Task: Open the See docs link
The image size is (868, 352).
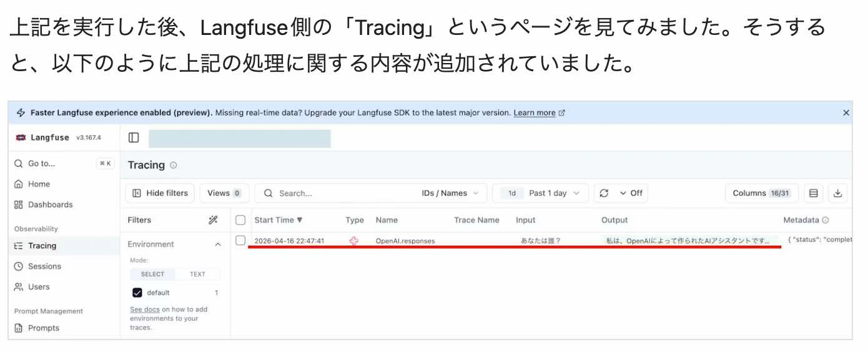Action: click(x=145, y=310)
